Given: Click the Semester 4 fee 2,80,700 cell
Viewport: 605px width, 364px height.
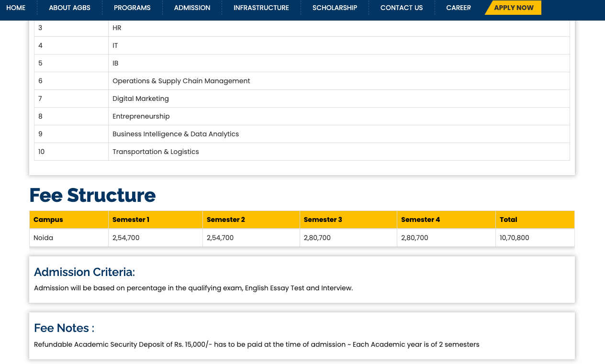Looking at the screenshot, I should (415, 238).
